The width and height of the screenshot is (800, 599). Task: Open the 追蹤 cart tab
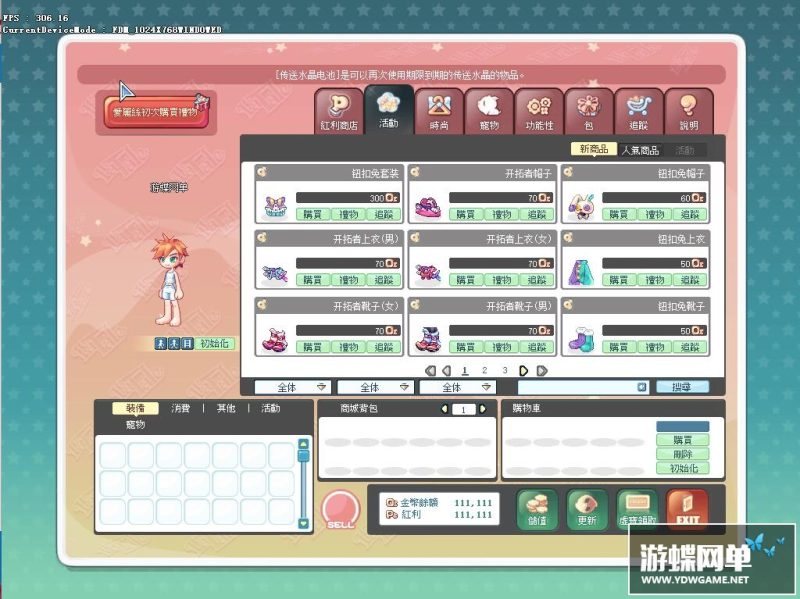[639, 111]
